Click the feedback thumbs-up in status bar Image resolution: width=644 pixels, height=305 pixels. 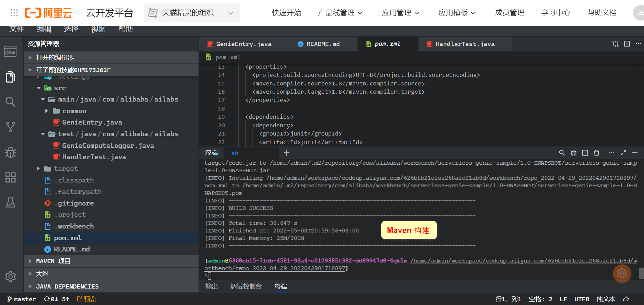pyautogui.click(x=626, y=299)
